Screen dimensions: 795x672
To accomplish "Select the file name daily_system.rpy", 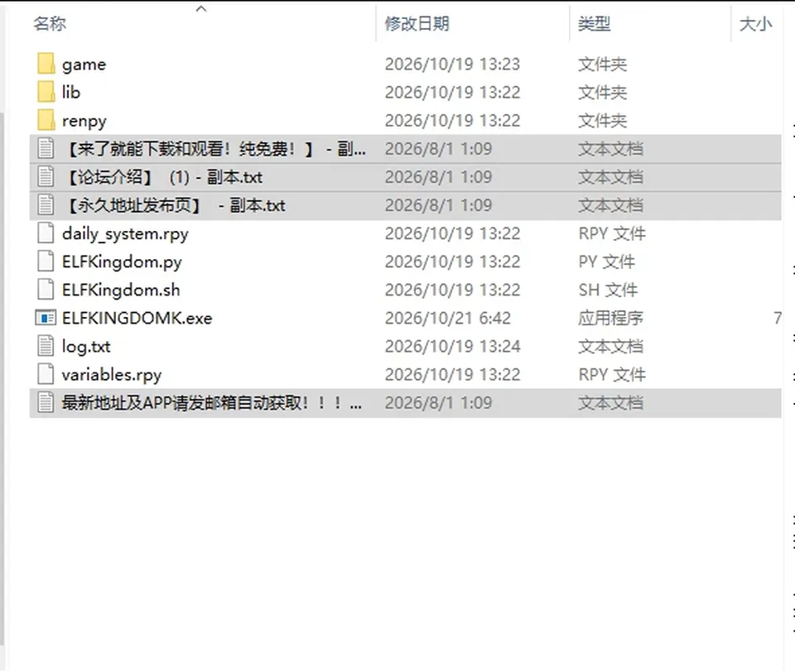I will (x=125, y=233).
